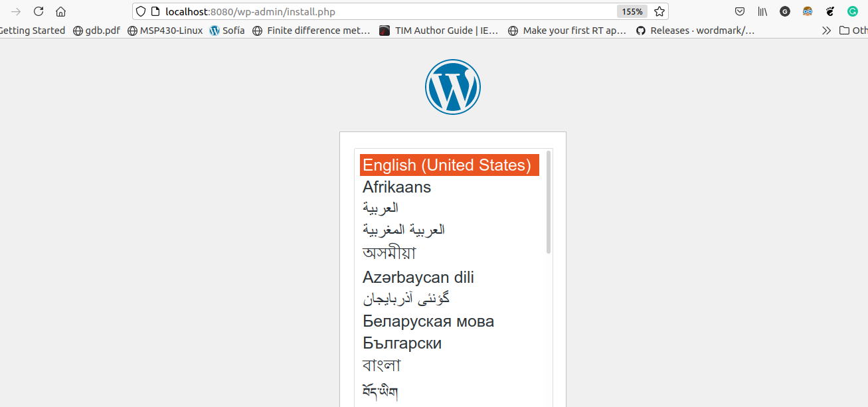The height and width of the screenshot is (407, 868).
Task: Select the Tibetan language option
Action: pyautogui.click(x=450, y=390)
